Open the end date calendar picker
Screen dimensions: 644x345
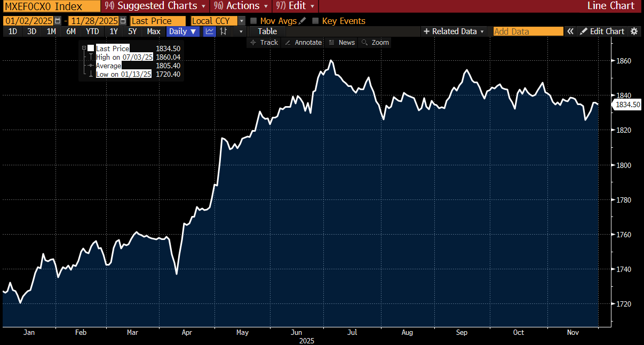(x=123, y=21)
